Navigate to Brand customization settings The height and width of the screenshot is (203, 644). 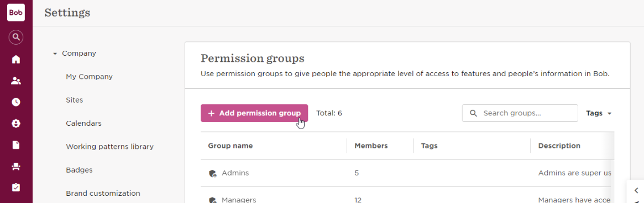[103, 193]
